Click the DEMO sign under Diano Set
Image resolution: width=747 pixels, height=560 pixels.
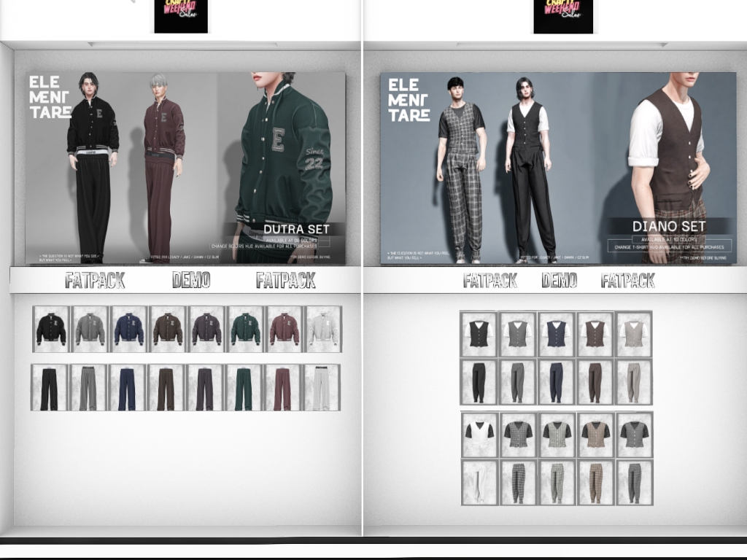click(560, 280)
